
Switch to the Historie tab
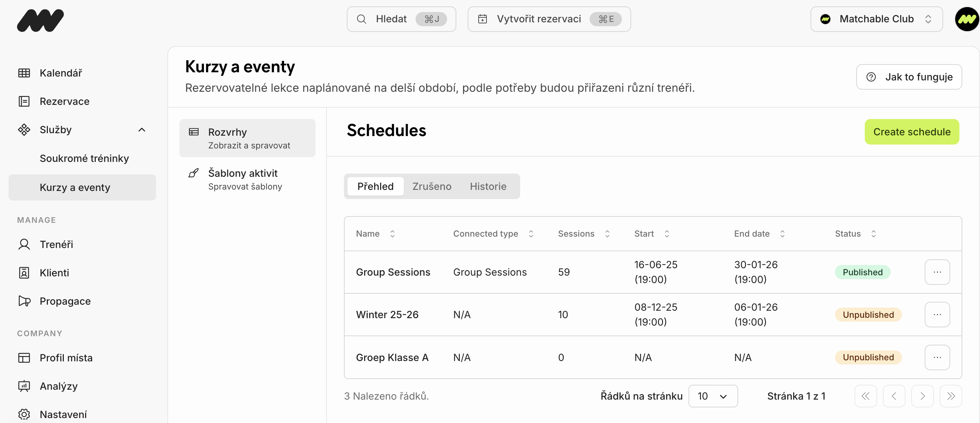[x=488, y=186]
